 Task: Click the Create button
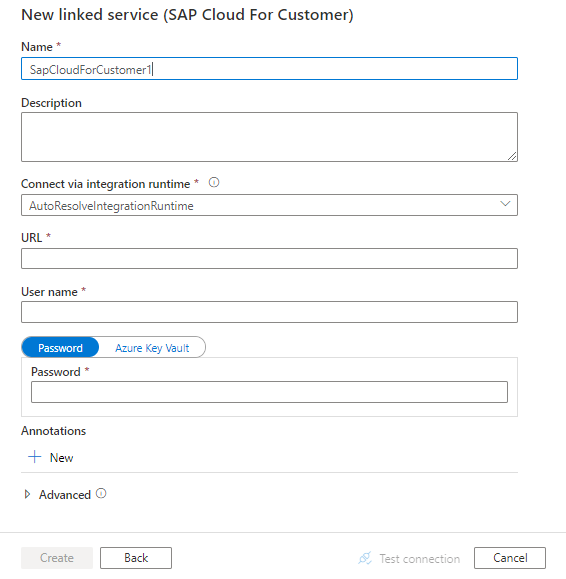click(57, 558)
